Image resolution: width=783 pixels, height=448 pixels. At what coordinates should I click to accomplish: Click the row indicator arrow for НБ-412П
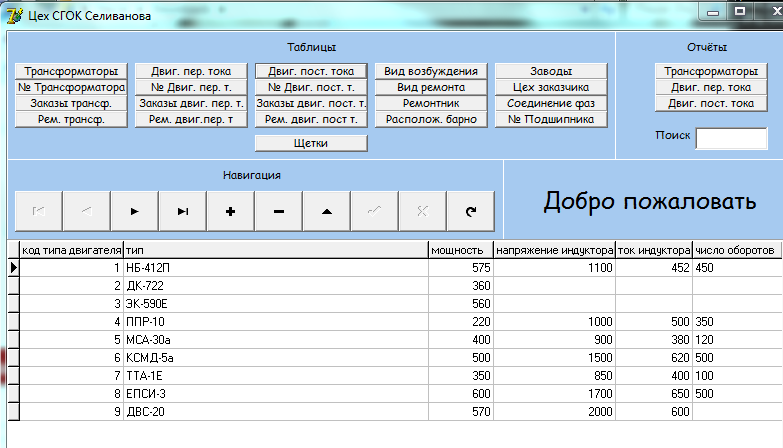(13, 268)
